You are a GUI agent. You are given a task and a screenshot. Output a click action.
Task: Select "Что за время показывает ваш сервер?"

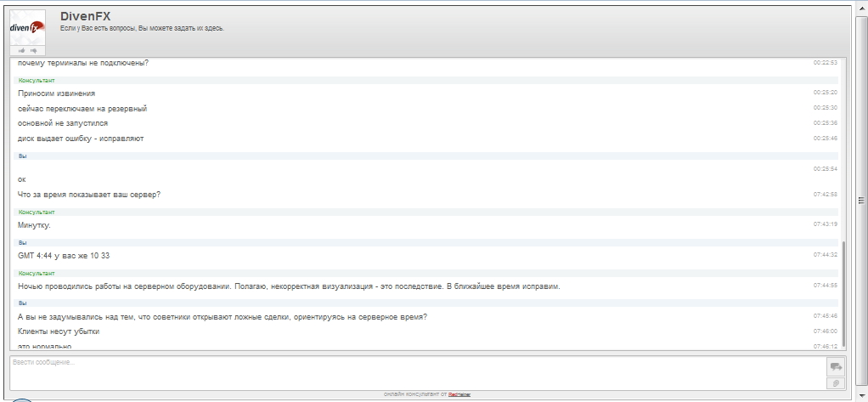pos(89,195)
